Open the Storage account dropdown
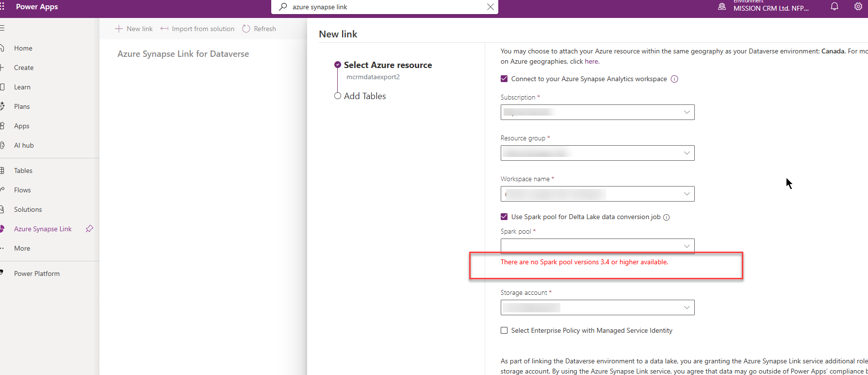This screenshot has height=375, width=868. pos(597,307)
